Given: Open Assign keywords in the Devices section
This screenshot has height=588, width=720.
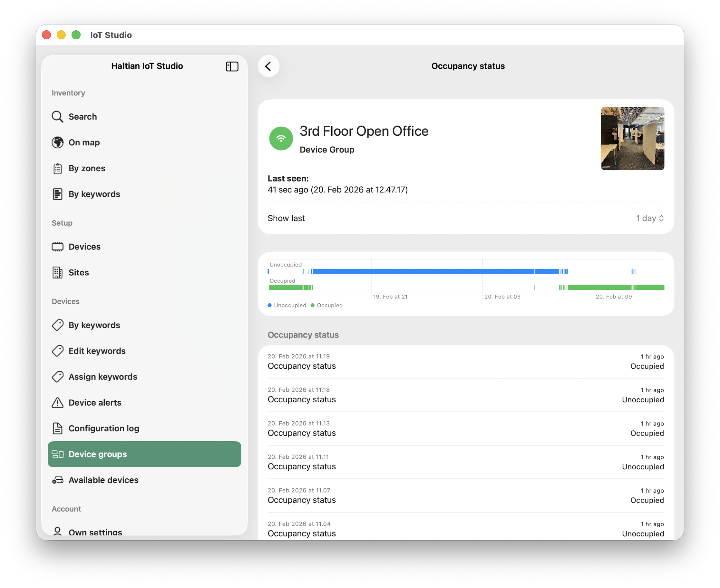Looking at the screenshot, I should tap(102, 377).
